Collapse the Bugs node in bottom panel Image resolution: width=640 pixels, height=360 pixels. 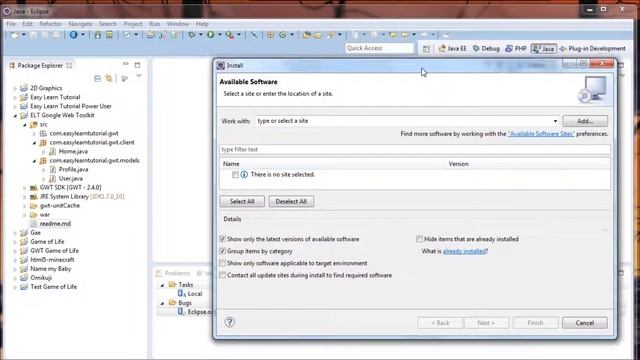coord(162,303)
